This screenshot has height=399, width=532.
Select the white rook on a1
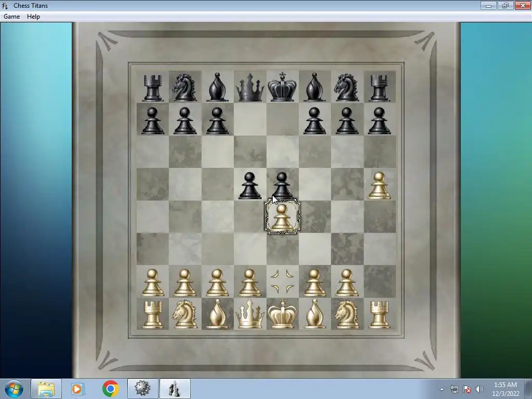[x=153, y=314]
